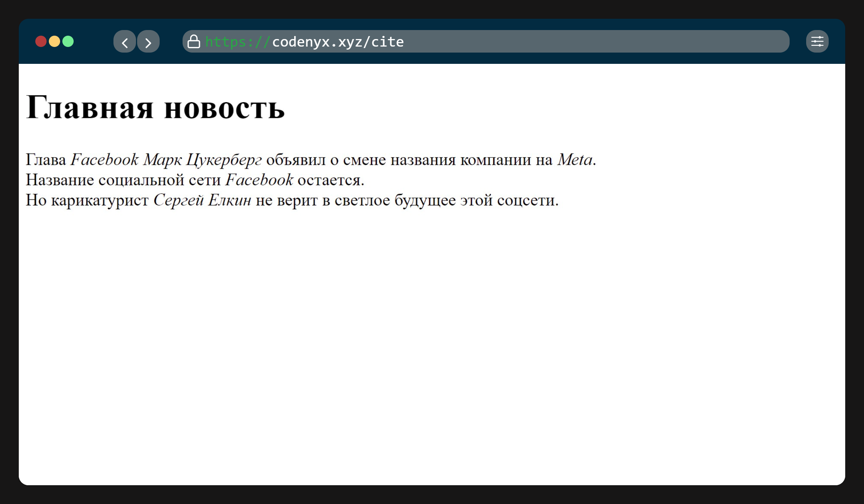This screenshot has height=504, width=864.
Task: Click the word соцсети at paragraph end
Action: (x=526, y=201)
